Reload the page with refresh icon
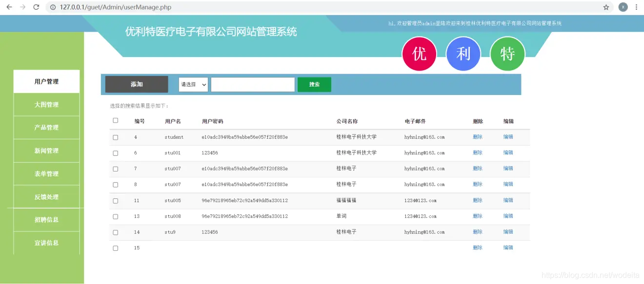This screenshot has width=644, height=284. 36,7
